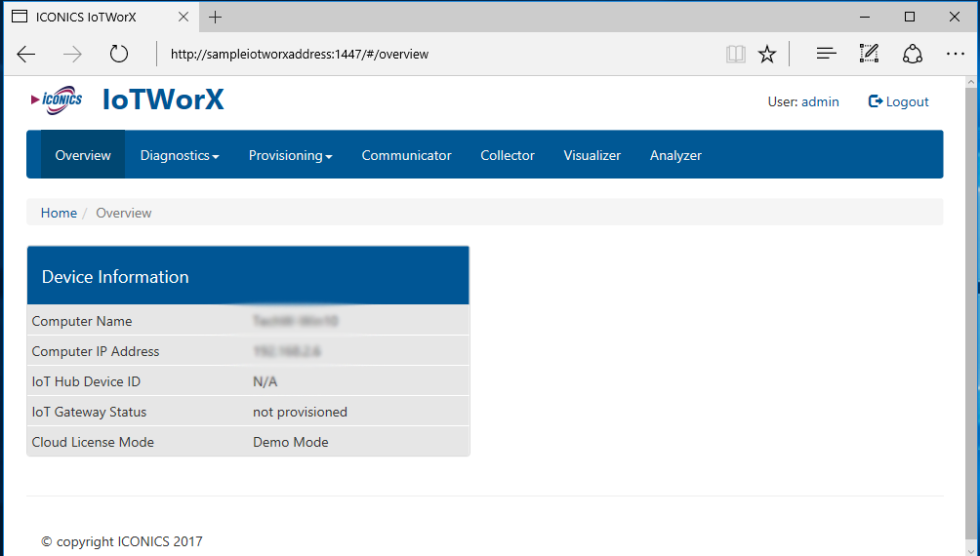Click the ICONICS logo
The width and height of the screenshot is (980, 556).
[x=57, y=99]
